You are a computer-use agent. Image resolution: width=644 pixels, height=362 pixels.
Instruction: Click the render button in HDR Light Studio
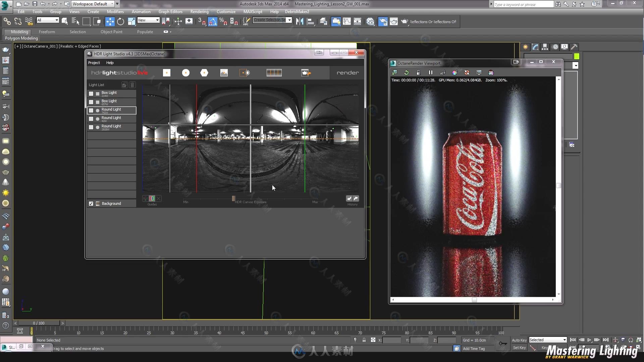coord(347,73)
